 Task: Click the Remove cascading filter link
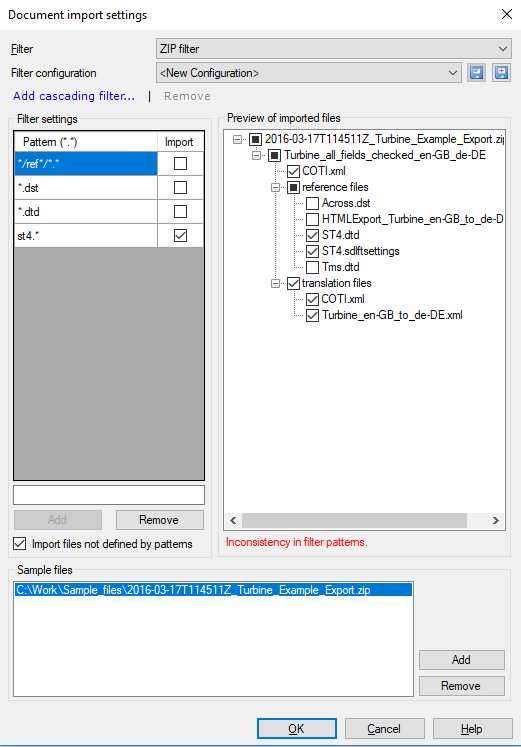click(x=187, y=96)
